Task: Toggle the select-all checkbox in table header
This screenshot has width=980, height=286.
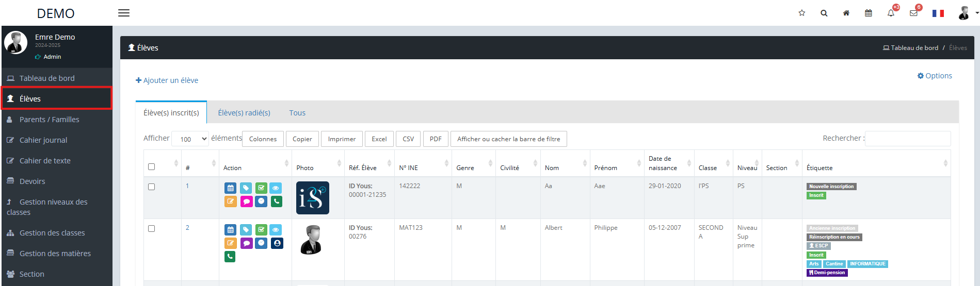Action: [x=151, y=167]
